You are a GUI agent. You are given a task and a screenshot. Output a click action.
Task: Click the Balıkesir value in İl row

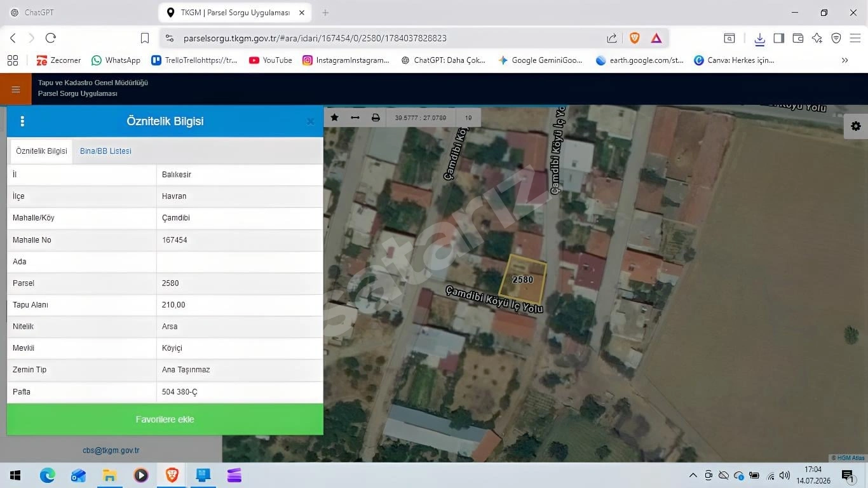177,175
